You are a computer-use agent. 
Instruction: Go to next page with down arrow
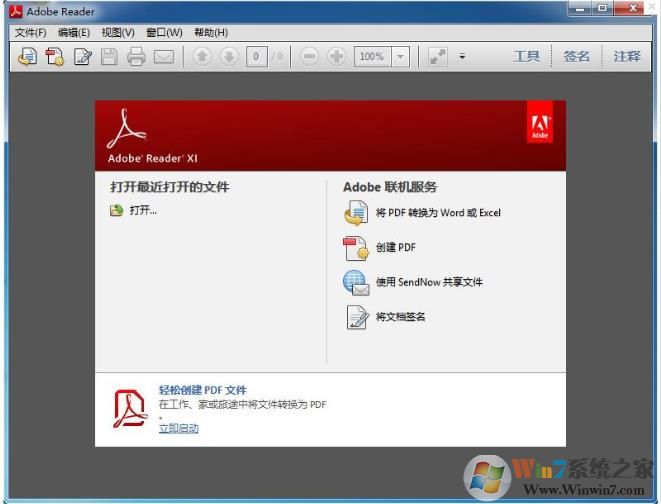coord(229,56)
